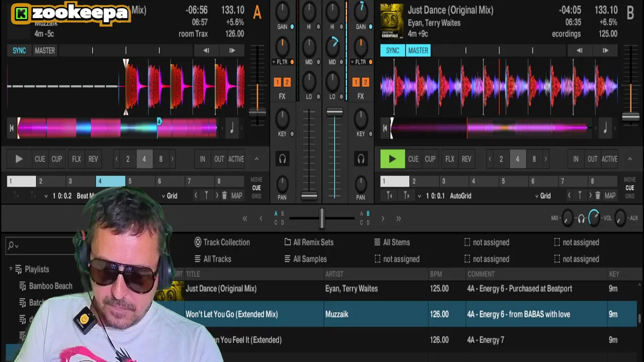This screenshot has height=362, width=644.
Task: Set loop IN point on deck B
Action: 576,159
